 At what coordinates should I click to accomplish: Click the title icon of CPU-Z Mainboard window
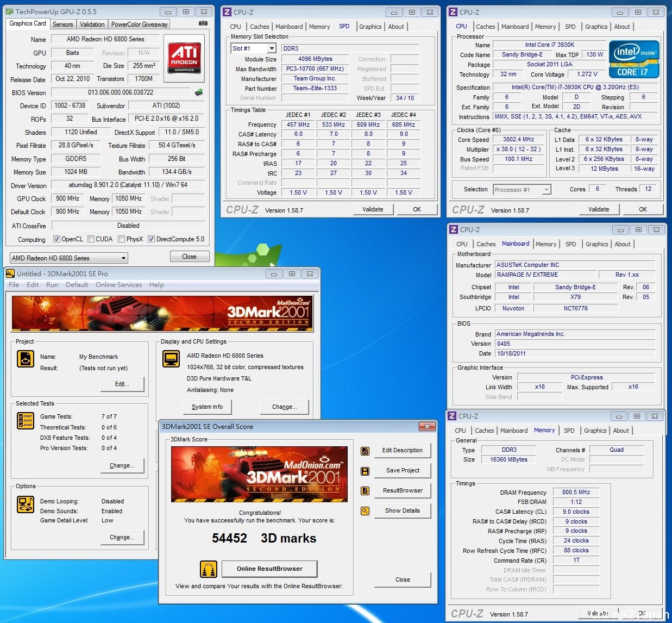click(454, 229)
